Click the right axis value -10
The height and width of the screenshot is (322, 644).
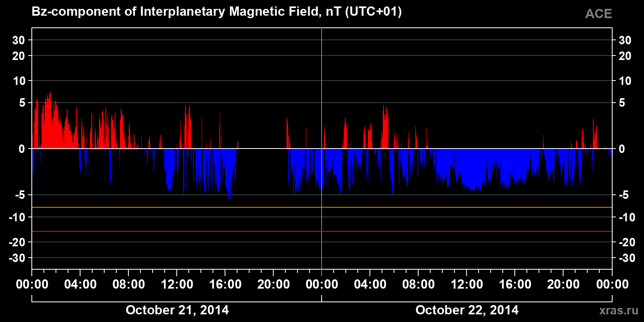[627, 217]
